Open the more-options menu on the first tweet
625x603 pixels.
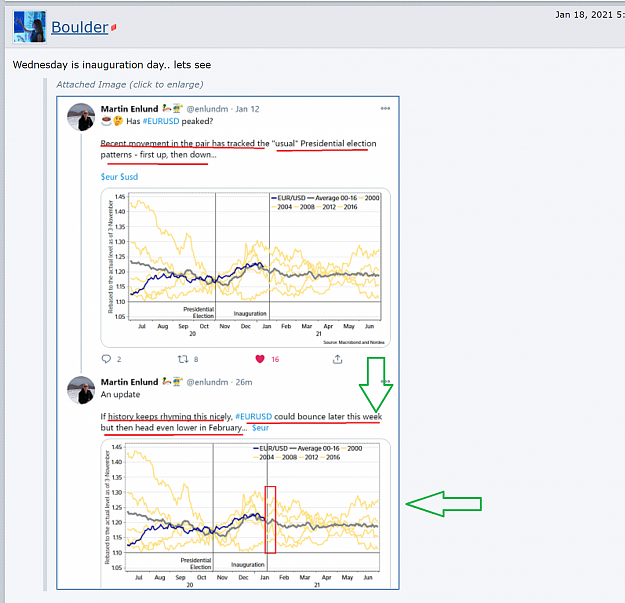pyautogui.click(x=385, y=108)
